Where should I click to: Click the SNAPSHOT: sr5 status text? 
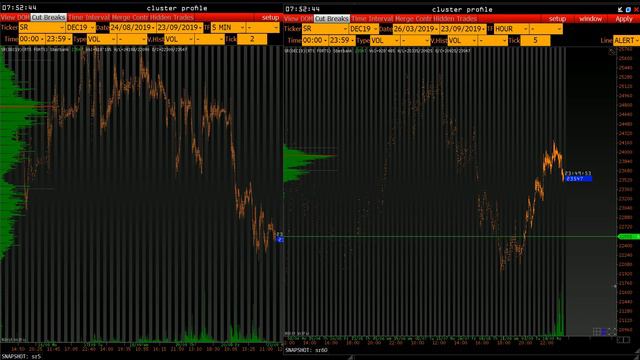tap(21, 357)
